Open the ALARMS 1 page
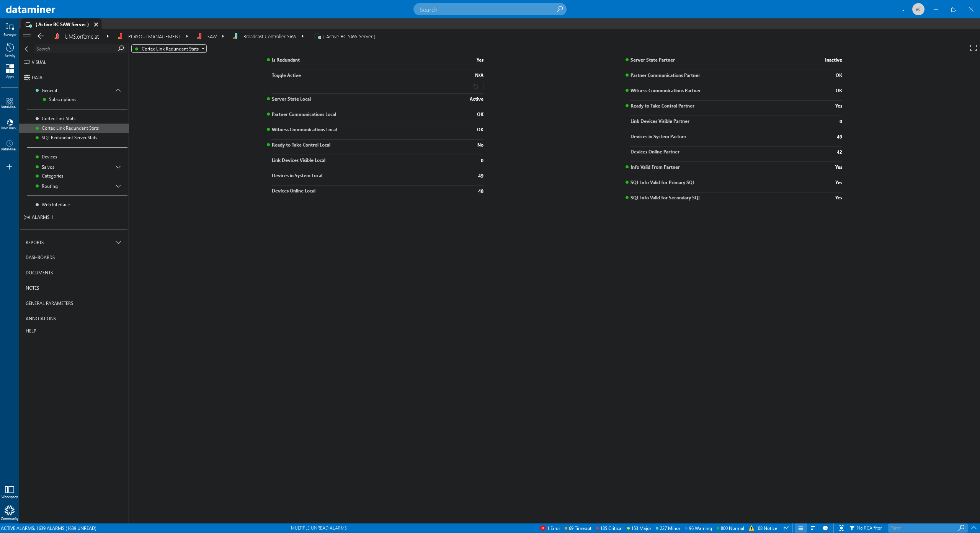 tap(38, 217)
